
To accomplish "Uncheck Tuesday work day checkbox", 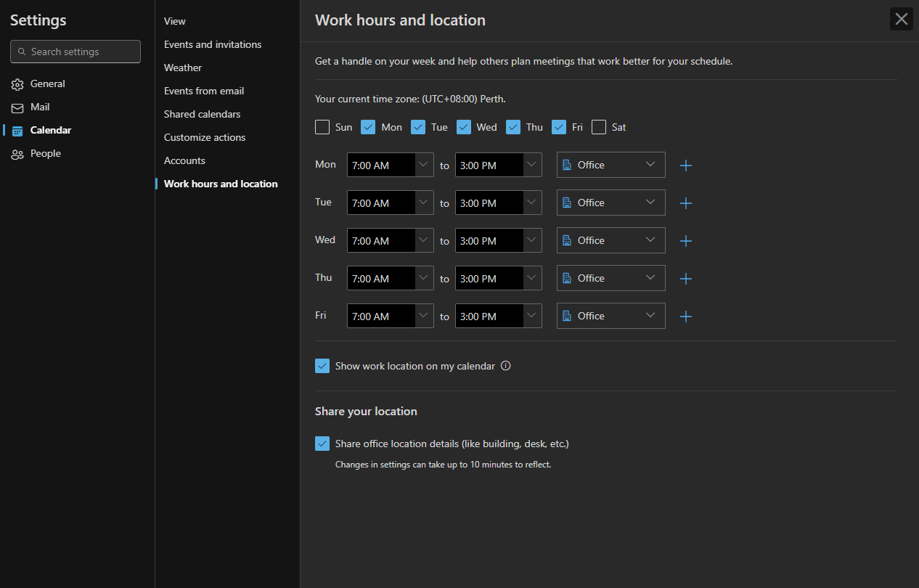I will coord(418,127).
